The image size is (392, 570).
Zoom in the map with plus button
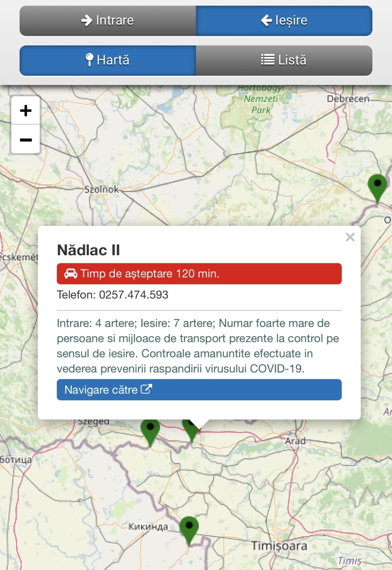[x=26, y=110]
